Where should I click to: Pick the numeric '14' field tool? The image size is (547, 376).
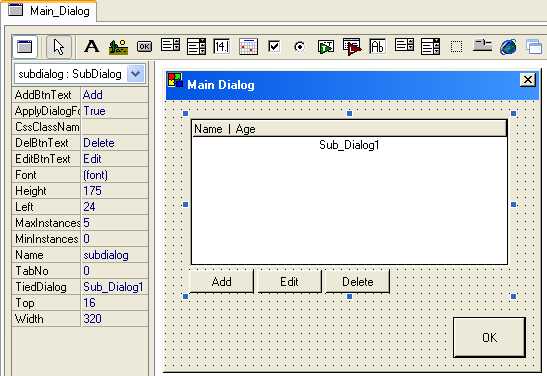coord(222,46)
